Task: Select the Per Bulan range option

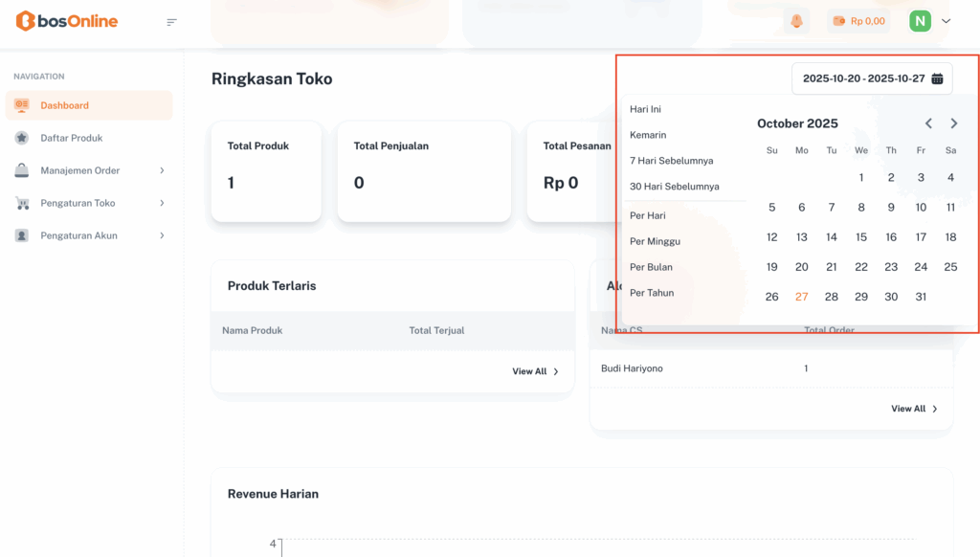Action: click(x=651, y=267)
